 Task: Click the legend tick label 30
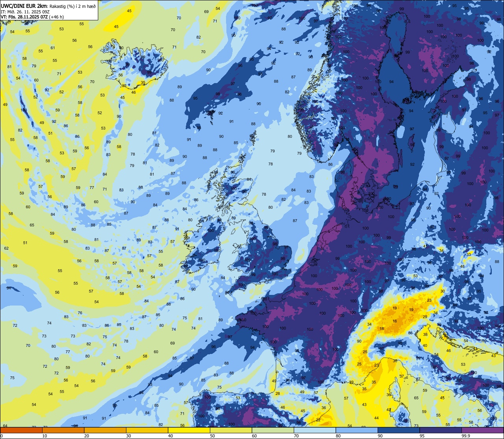pyautogui.click(x=128, y=436)
